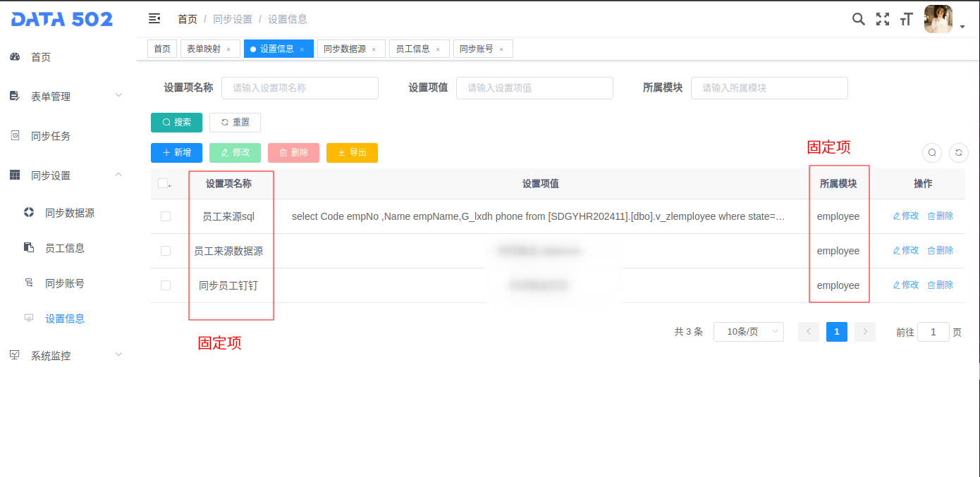Switch to the 同步数据源 tab
The width and height of the screenshot is (980, 477).
[x=345, y=49]
